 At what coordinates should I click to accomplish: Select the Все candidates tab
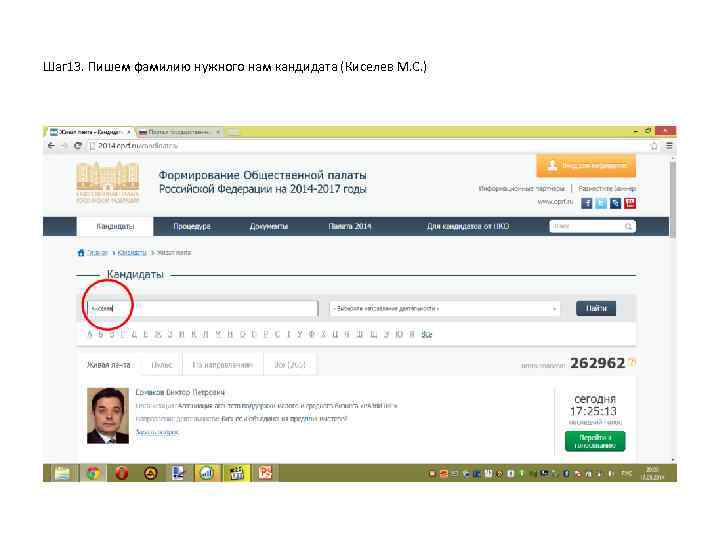coord(290,365)
